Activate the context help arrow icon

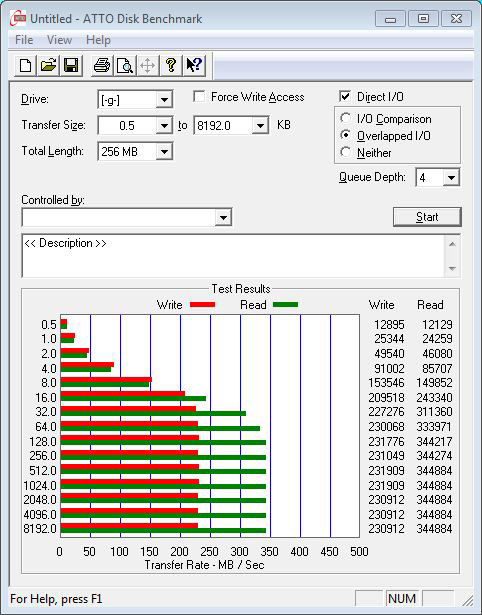coord(194,65)
